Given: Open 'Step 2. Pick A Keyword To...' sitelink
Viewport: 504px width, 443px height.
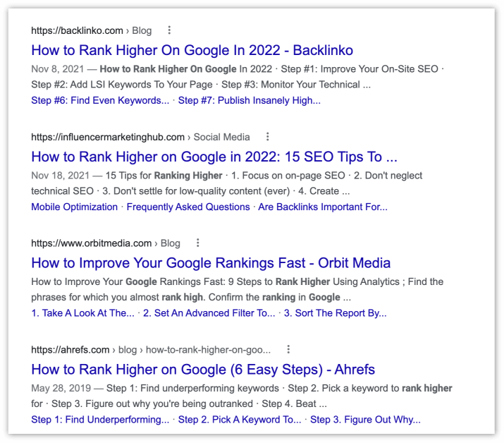Looking at the screenshot, I should click(x=240, y=420).
